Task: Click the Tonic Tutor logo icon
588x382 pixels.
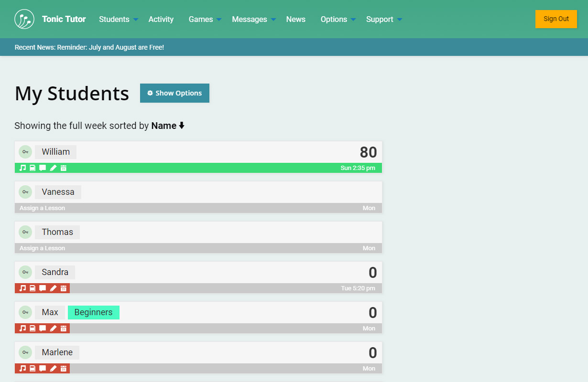Action: pos(24,19)
